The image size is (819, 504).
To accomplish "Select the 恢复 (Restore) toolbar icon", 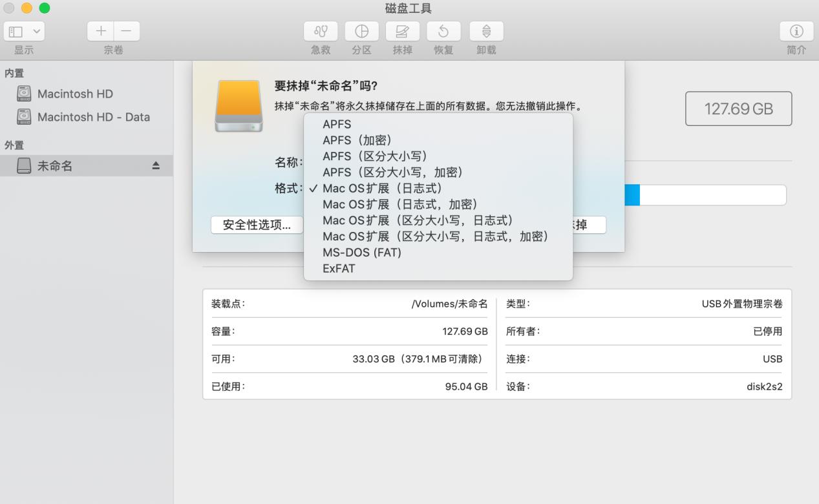I will [x=443, y=31].
